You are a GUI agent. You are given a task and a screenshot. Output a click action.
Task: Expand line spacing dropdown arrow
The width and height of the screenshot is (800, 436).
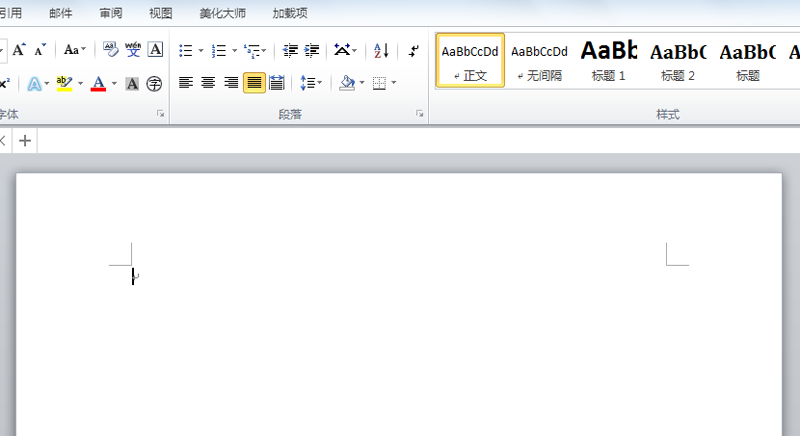[x=320, y=83]
